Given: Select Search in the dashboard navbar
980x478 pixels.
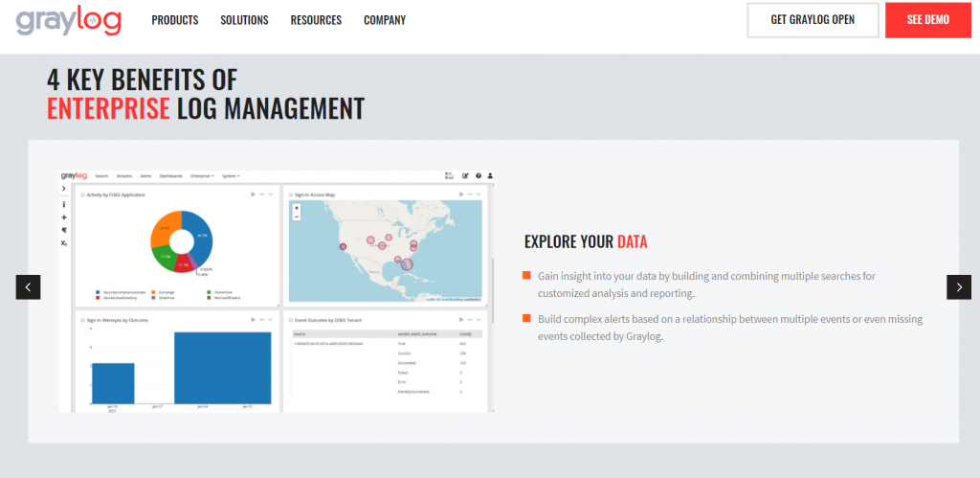Looking at the screenshot, I should pyautogui.click(x=101, y=176).
